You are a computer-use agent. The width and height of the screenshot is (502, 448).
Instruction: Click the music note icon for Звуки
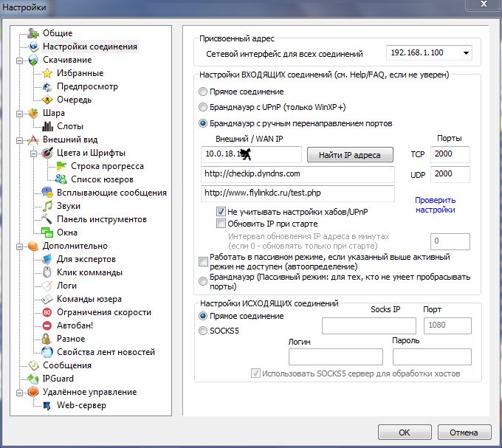click(x=47, y=206)
